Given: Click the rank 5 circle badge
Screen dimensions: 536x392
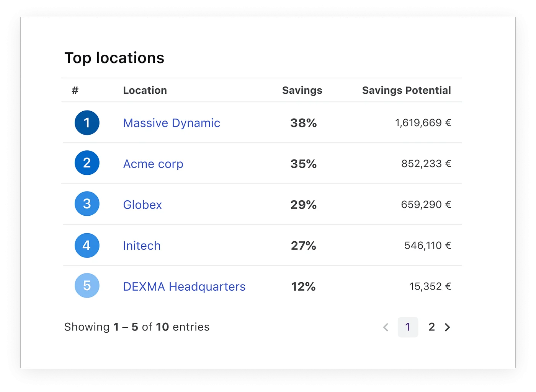Looking at the screenshot, I should point(87,286).
